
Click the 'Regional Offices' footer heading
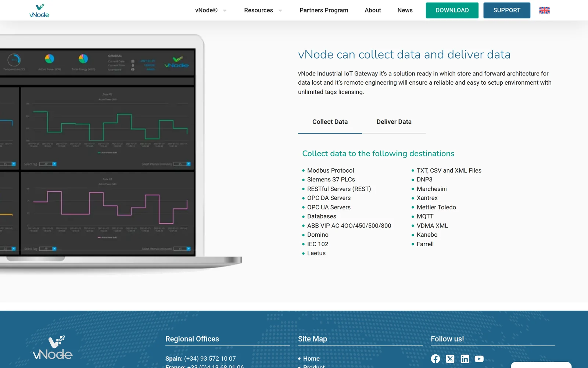click(x=192, y=339)
